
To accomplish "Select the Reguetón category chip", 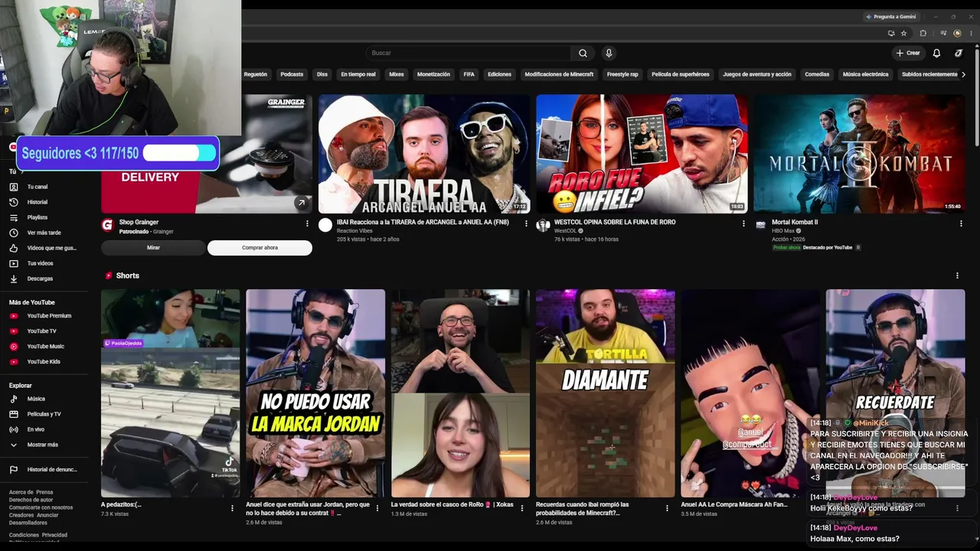I will (255, 74).
